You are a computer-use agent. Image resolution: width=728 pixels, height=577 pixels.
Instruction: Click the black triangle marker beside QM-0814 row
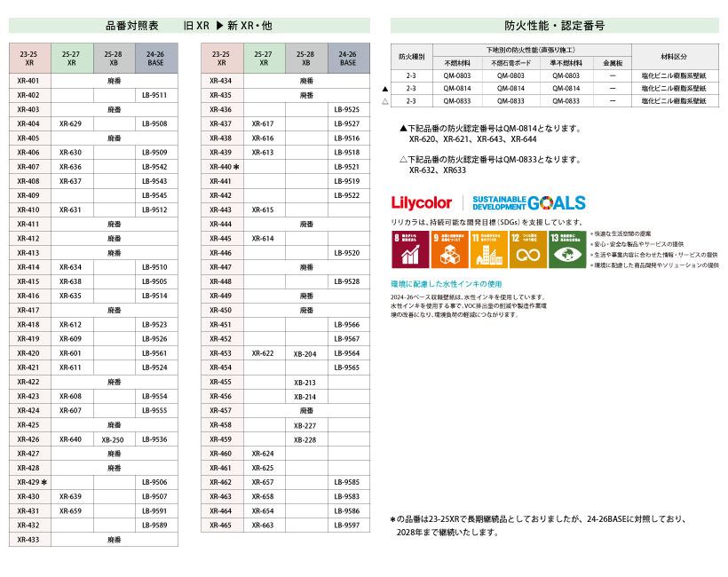tap(385, 89)
